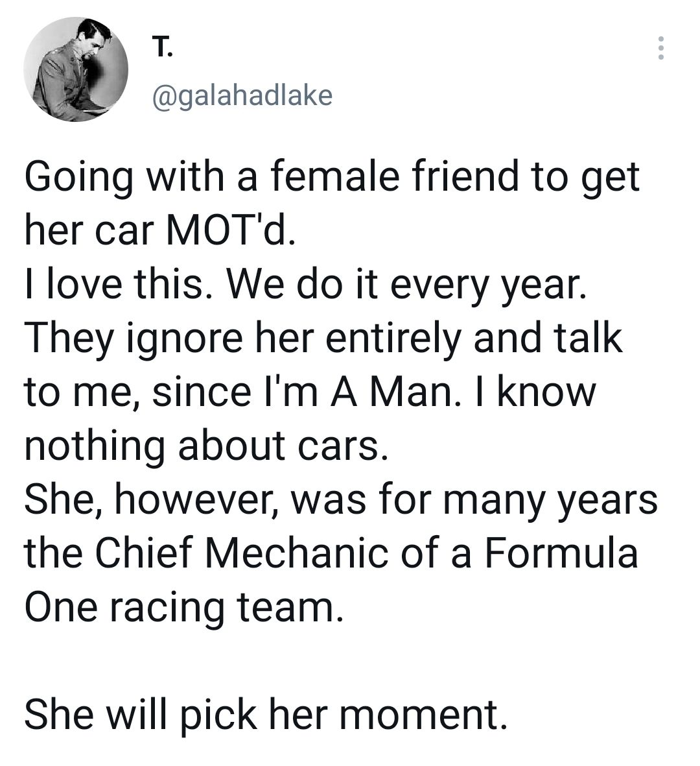Click the text 'nothing about cars.'
700x766 pixels.
tap(207, 446)
